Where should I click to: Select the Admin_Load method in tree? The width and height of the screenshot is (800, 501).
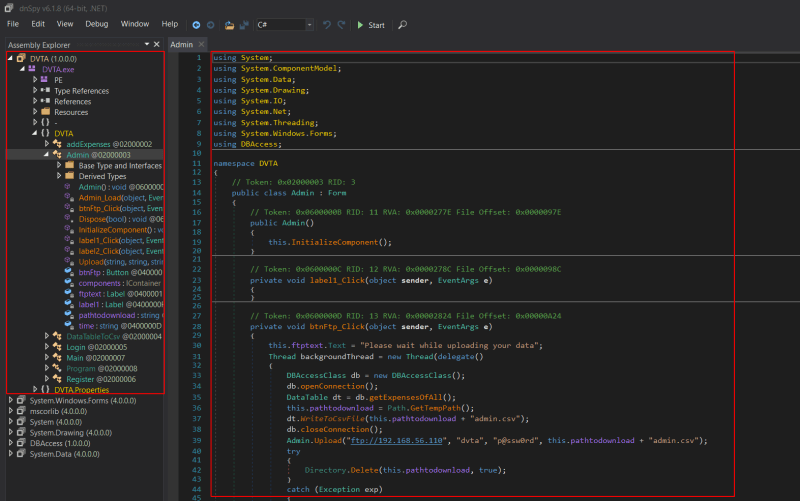coord(121,197)
